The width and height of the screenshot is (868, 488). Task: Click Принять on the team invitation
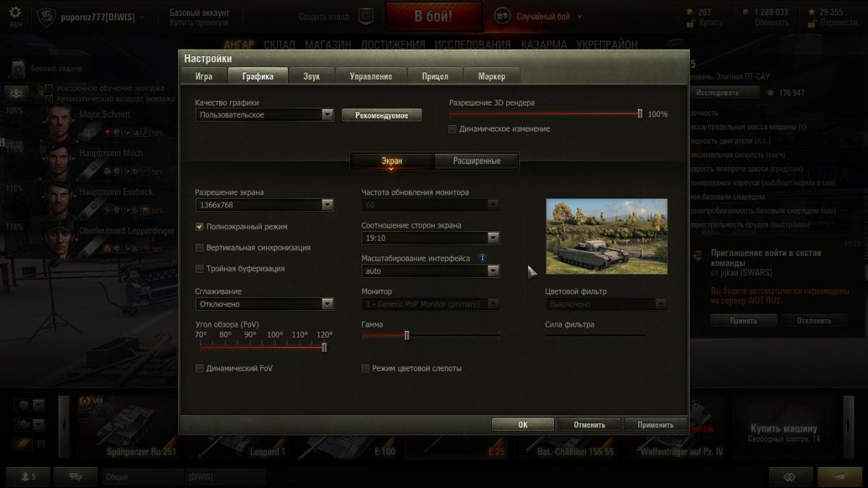pyautogui.click(x=743, y=320)
